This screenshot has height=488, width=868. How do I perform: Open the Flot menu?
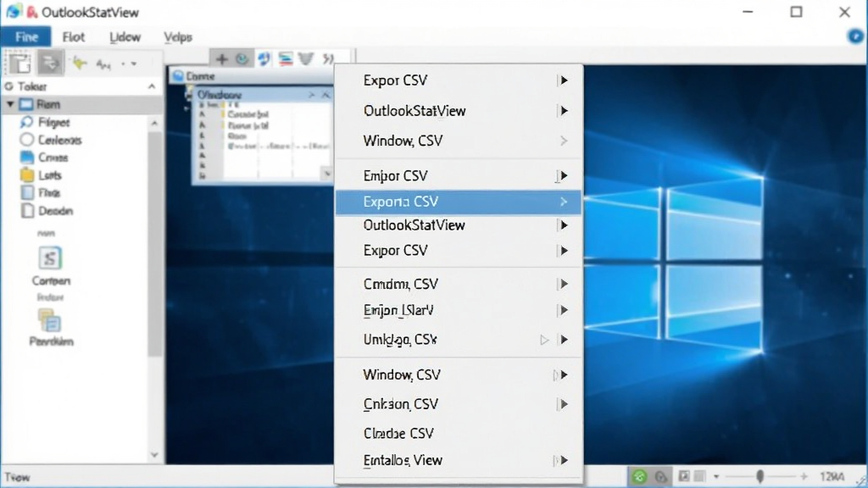(74, 37)
